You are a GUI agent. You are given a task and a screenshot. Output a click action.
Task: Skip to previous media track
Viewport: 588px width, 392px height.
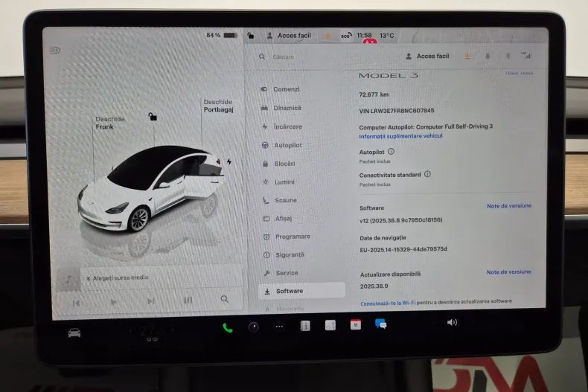pyautogui.click(x=76, y=303)
